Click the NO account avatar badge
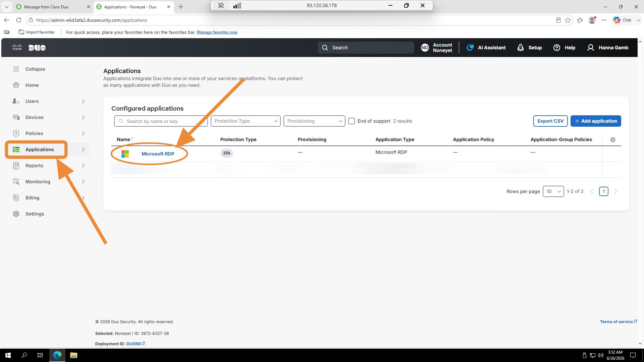Viewport: 644px width, 362px height. (x=425, y=48)
